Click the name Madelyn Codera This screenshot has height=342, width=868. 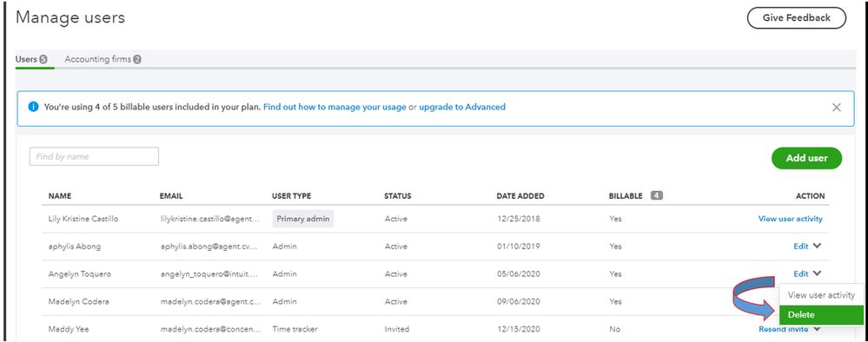pos(78,301)
